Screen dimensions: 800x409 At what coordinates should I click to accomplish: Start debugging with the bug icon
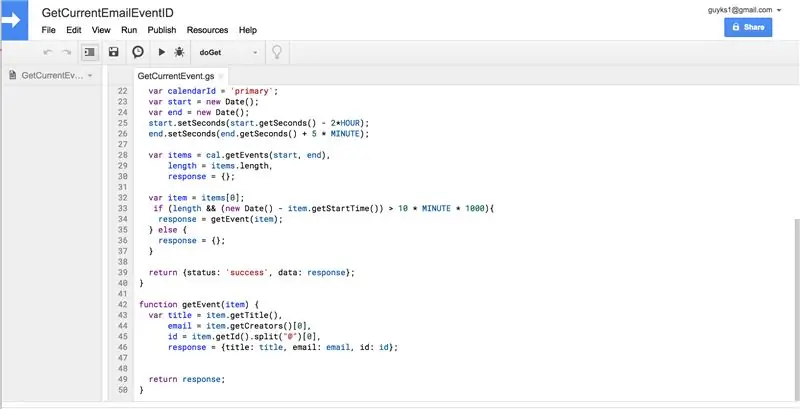click(179, 52)
